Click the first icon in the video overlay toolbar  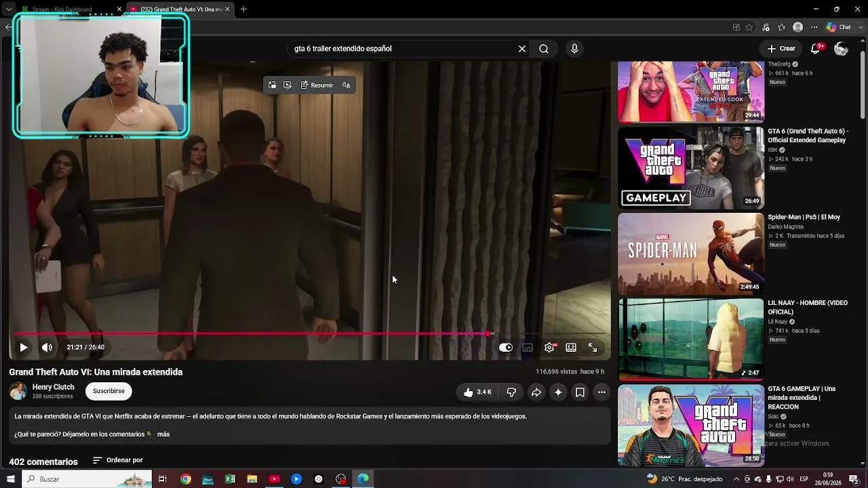[272, 85]
